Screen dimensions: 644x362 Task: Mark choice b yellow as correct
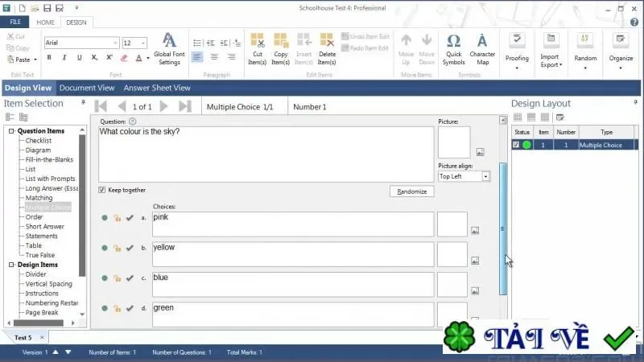[130, 248]
